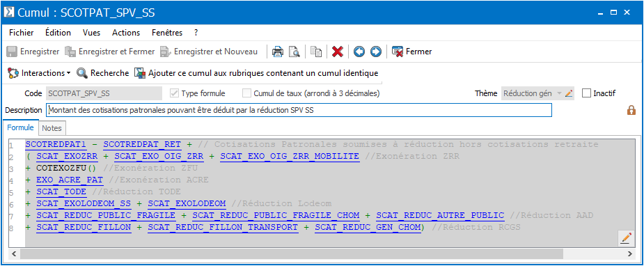This screenshot has height=266, width=644.
Task: Click the Fermer window icon
Action: [x=397, y=52]
